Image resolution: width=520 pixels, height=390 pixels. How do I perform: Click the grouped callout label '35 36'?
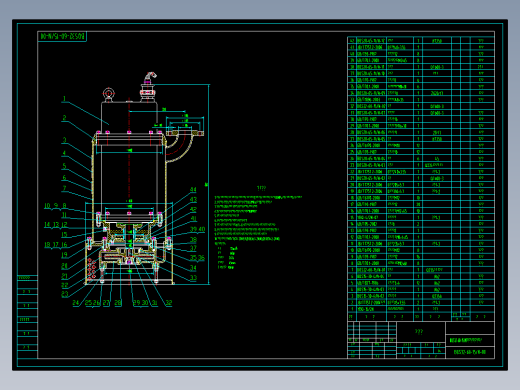(x=197, y=258)
